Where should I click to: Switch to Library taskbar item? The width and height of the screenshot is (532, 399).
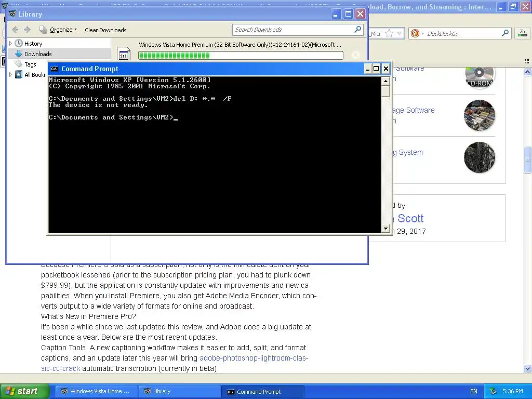[179, 391]
